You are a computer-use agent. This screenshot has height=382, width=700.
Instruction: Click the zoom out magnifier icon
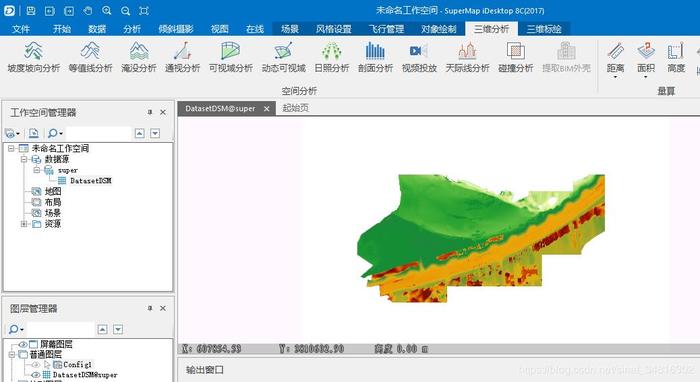click(x=125, y=11)
